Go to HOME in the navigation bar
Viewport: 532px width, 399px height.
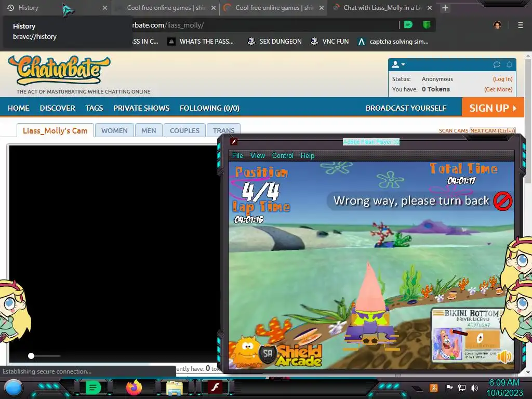pos(19,108)
